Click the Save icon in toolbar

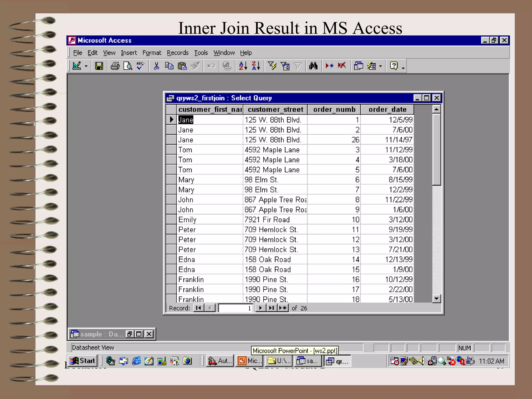tap(99, 66)
